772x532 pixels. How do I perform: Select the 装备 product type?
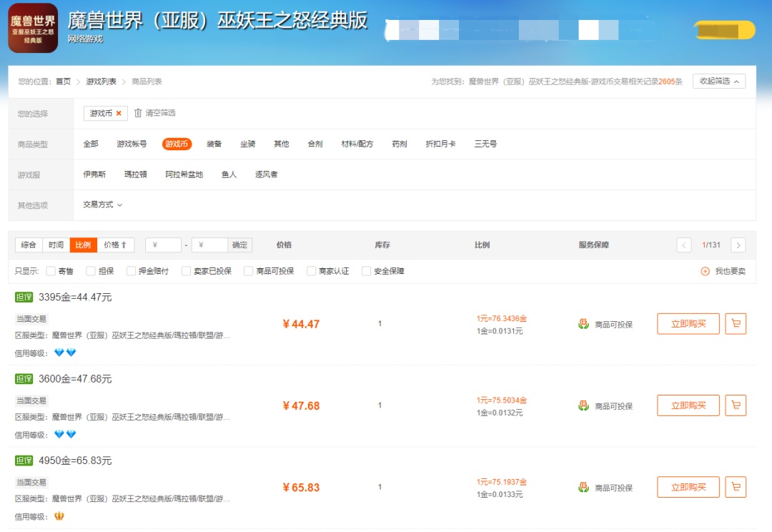pyautogui.click(x=214, y=144)
